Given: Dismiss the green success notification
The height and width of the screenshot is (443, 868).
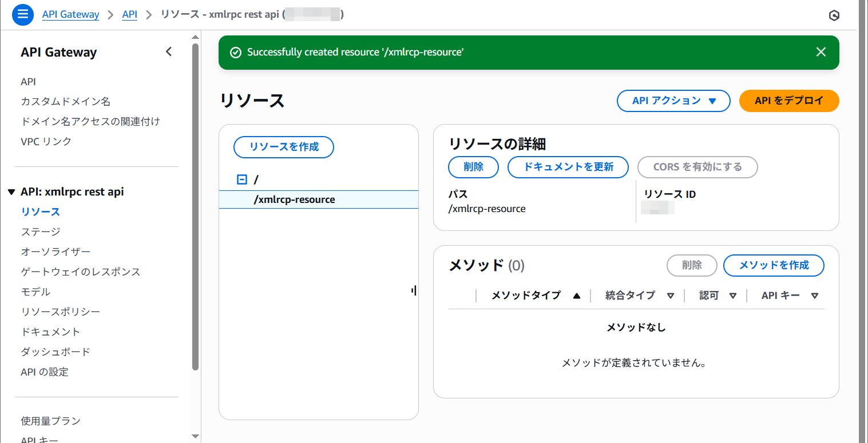Looking at the screenshot, I should [821, 52].
